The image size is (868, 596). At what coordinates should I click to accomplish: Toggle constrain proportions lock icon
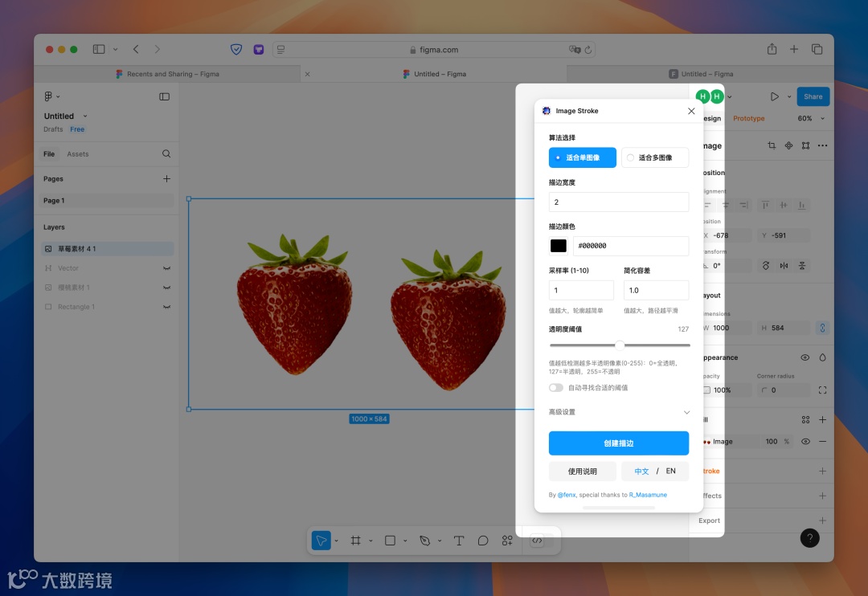point(823,329)
